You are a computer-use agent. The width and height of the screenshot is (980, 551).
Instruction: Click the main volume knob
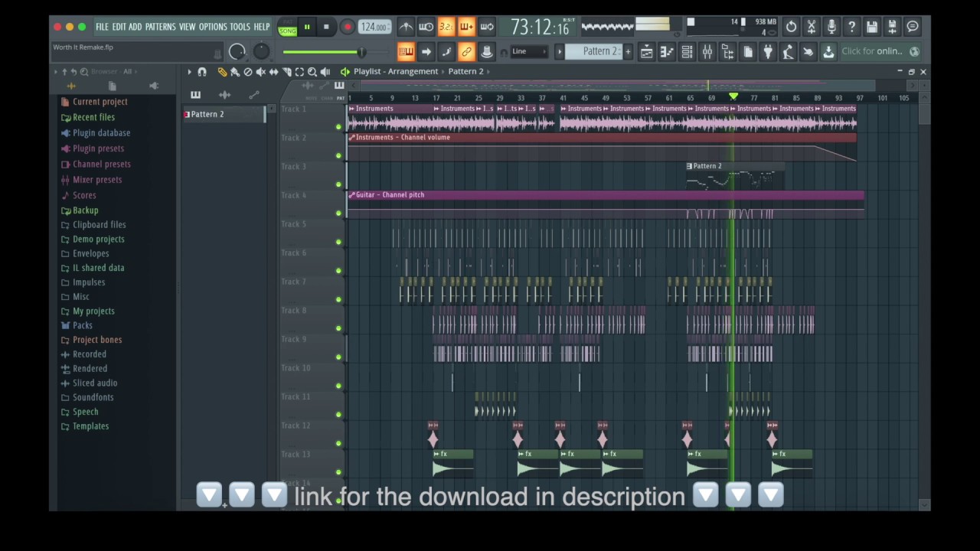[237, 51]
